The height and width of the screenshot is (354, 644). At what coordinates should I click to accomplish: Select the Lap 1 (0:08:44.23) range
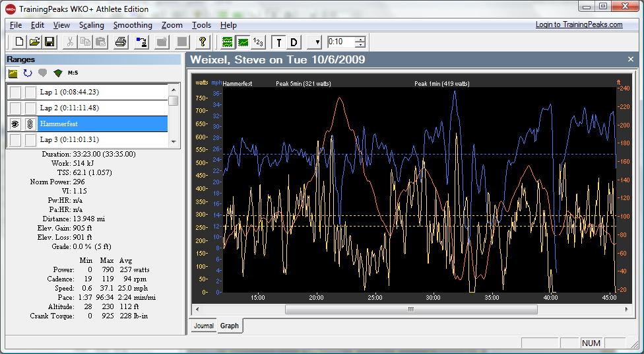[102, 92]
